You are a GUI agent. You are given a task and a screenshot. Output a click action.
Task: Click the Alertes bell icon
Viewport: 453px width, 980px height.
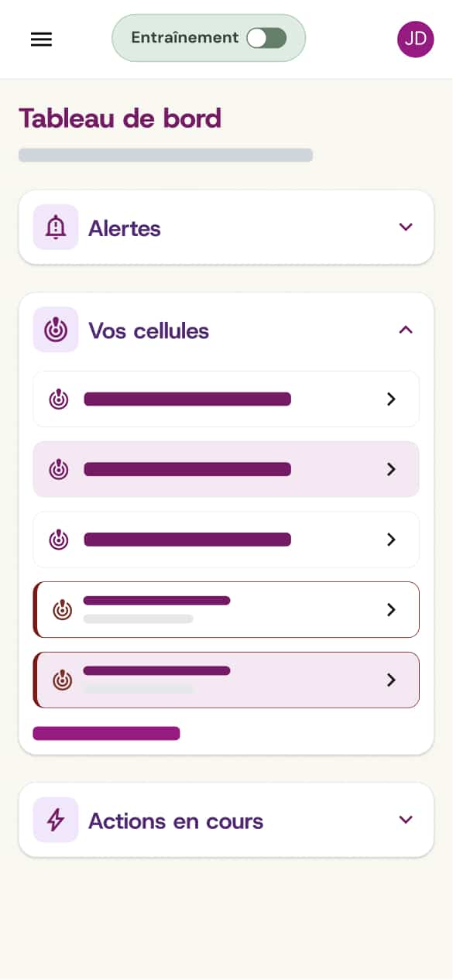coord(55,227)
